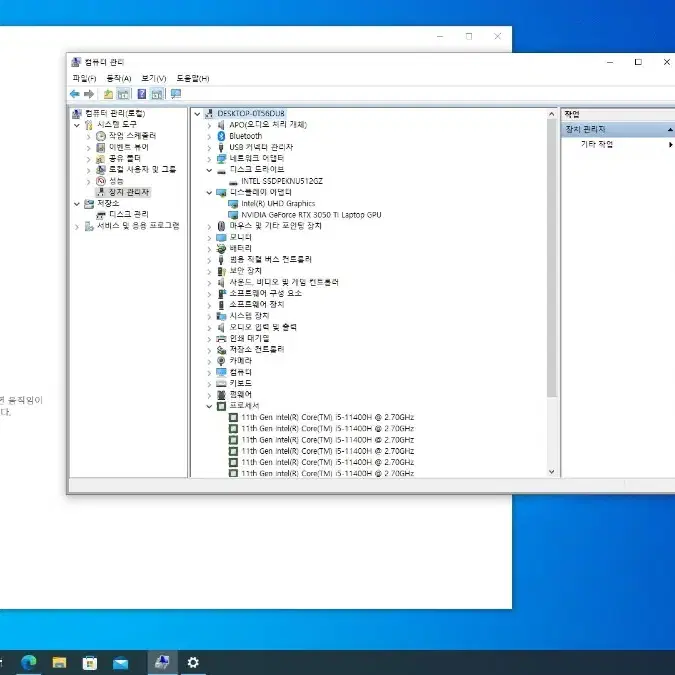Open Microsoft Edge from the taskbar
This screenshot has width=675, height=675.
click(29, 662)
